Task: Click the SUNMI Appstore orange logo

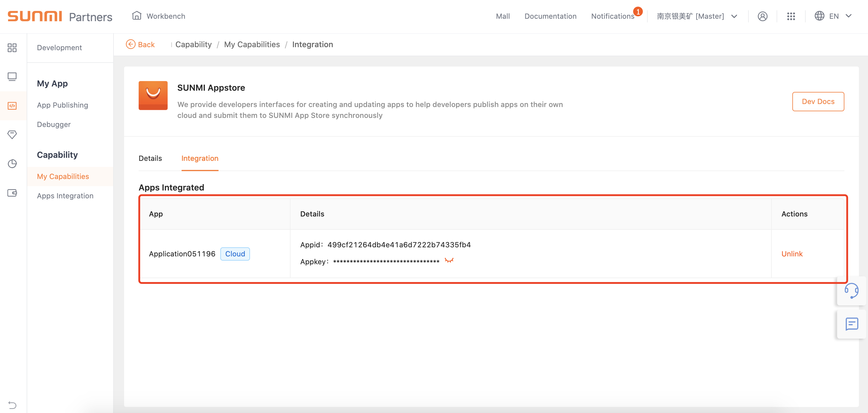Action: click(x=153, y=96)
